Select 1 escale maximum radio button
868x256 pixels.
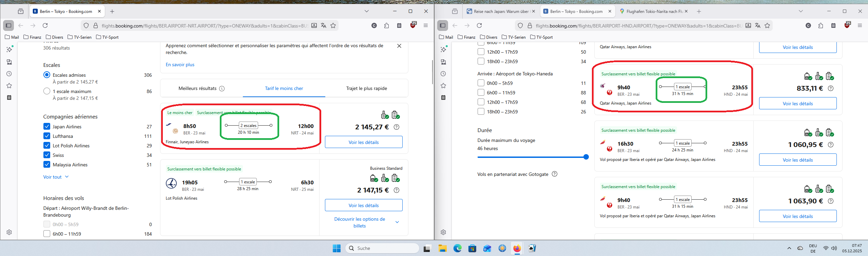point(47,91)
